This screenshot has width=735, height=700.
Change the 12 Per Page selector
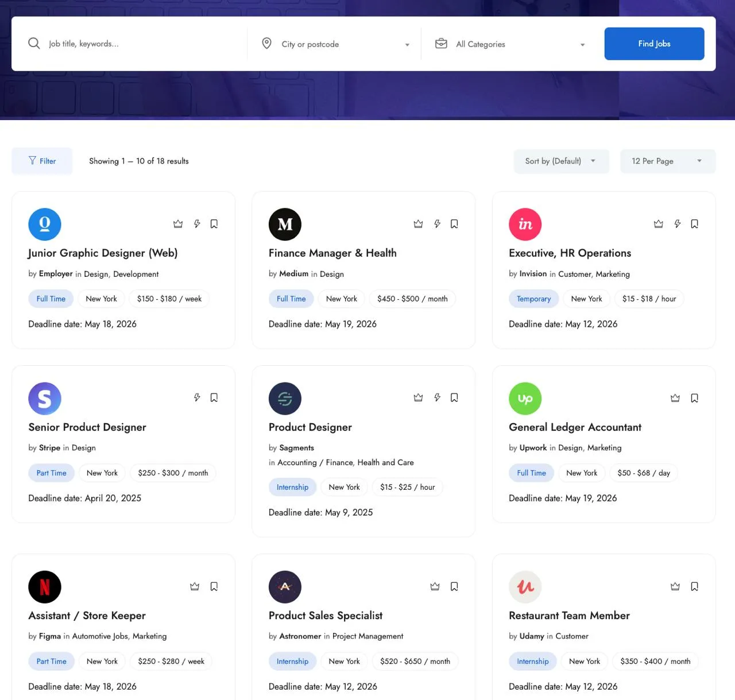668,161
